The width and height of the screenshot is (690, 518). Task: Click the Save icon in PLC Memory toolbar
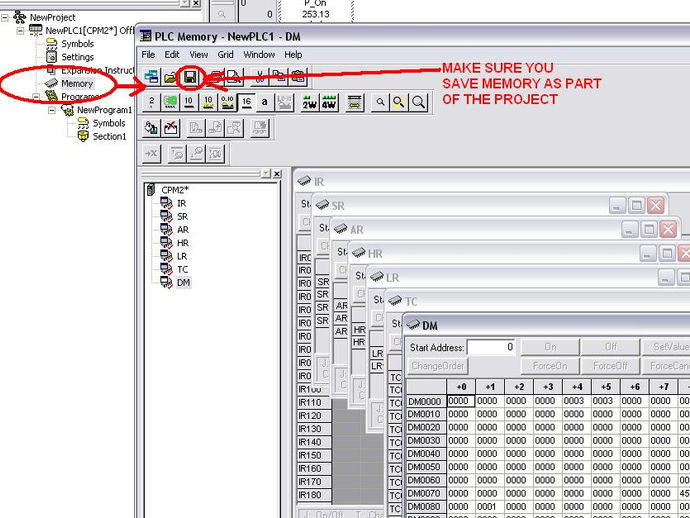point(190,77)
